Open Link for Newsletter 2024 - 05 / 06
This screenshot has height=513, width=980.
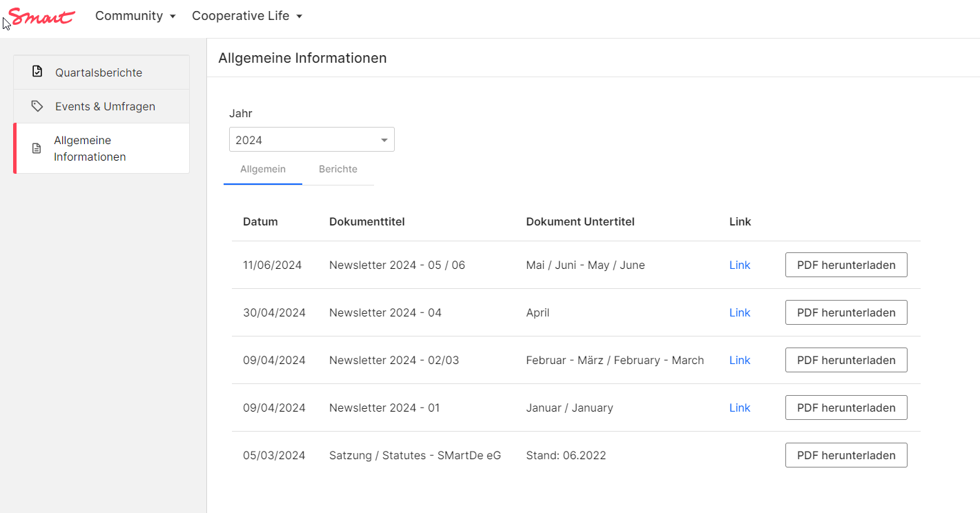[x=740, y=265]
